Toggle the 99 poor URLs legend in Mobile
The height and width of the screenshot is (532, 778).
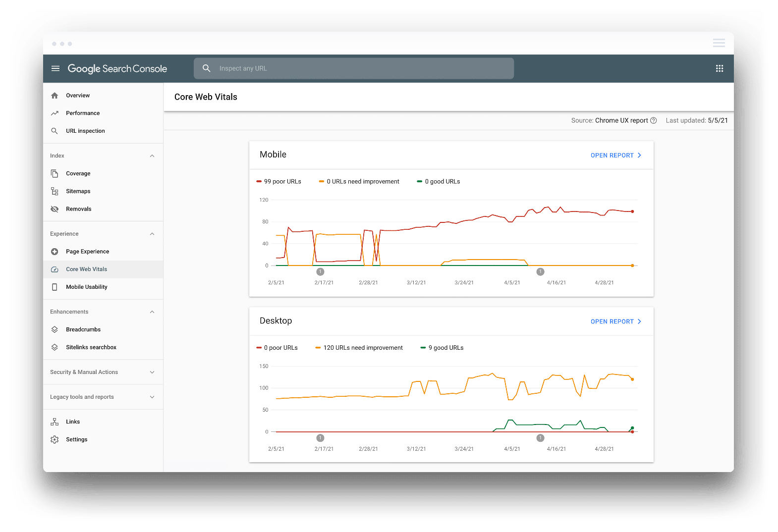(x=279, y=182)
